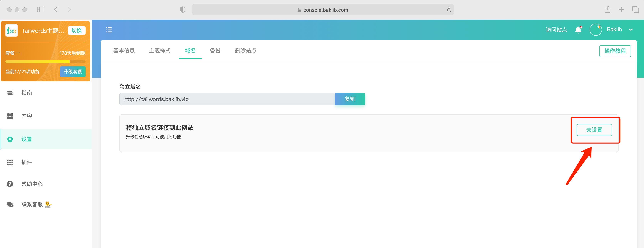This screenshot has width=644, height=248.
Task: Click the 178天后到期 text
Action: [x=72, y=53]
